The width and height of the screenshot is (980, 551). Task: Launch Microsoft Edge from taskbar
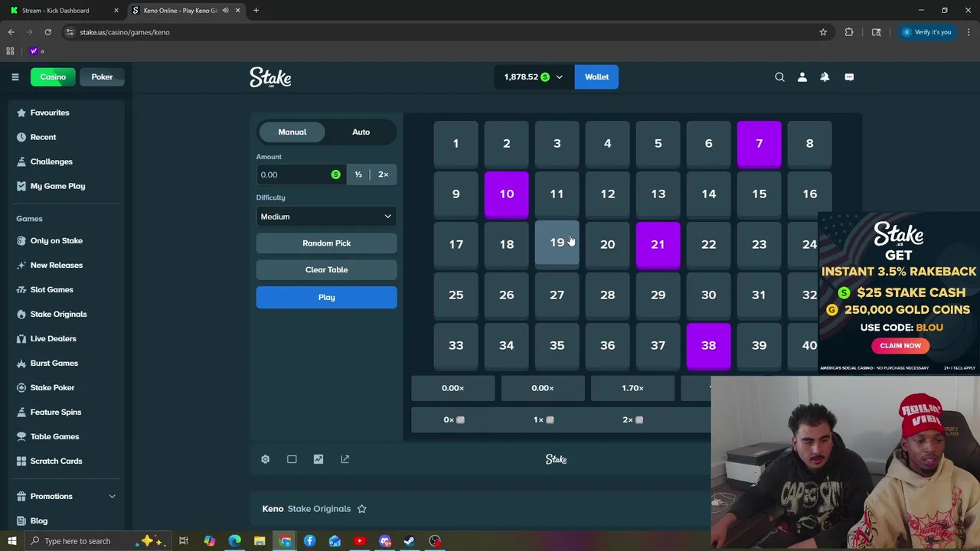[234, 541]
